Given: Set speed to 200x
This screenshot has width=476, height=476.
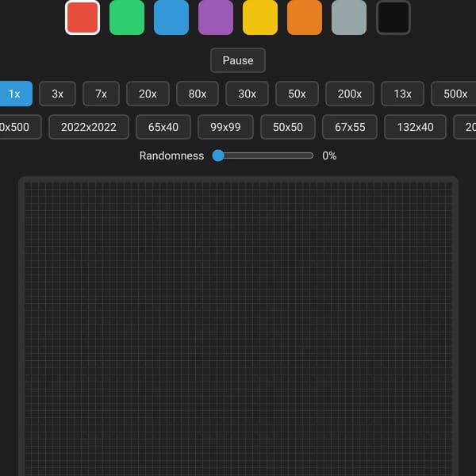Looking at the screenshot, I should 350,94.
